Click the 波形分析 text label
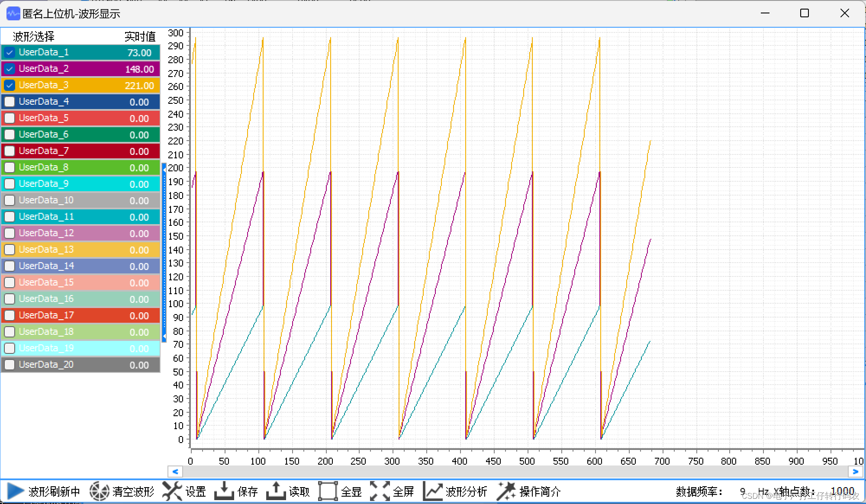 point(467,492)
